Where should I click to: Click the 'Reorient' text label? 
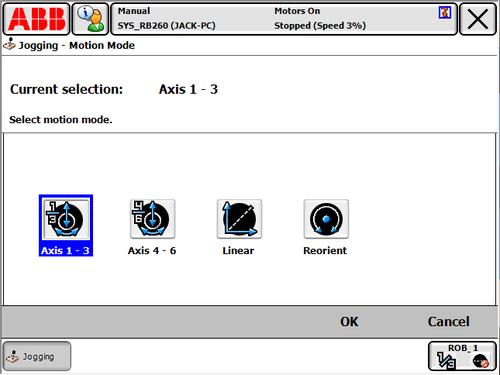click(x=325, y=251)
